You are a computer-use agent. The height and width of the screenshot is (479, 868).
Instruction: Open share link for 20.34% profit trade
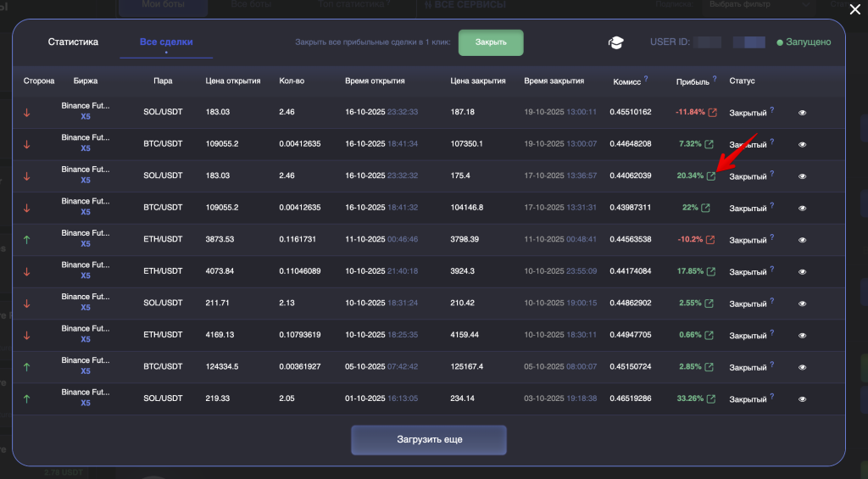point(711,176)
